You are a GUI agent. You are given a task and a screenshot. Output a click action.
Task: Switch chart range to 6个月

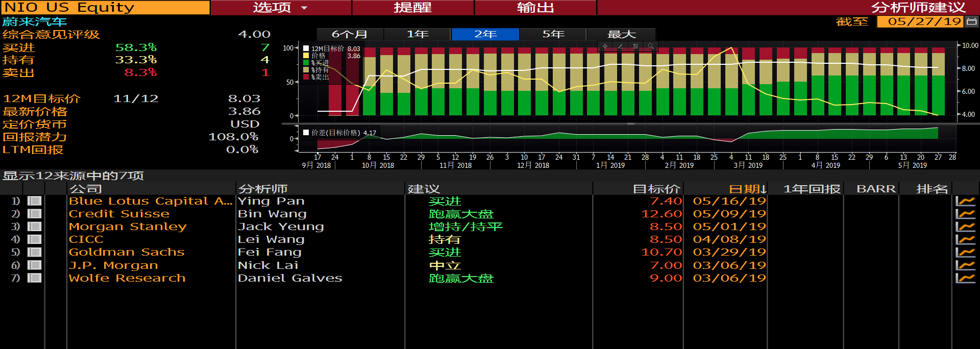[350, 34]
